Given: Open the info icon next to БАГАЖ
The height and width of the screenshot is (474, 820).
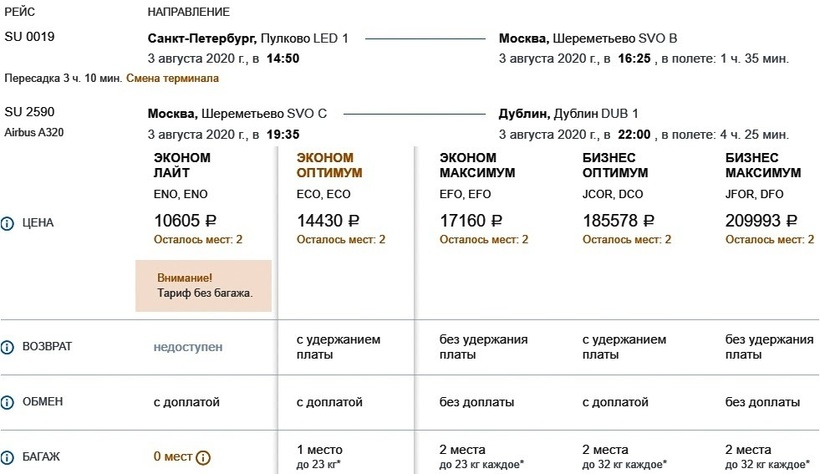Looking at the screenshot, I should click(x=9, y=457).
